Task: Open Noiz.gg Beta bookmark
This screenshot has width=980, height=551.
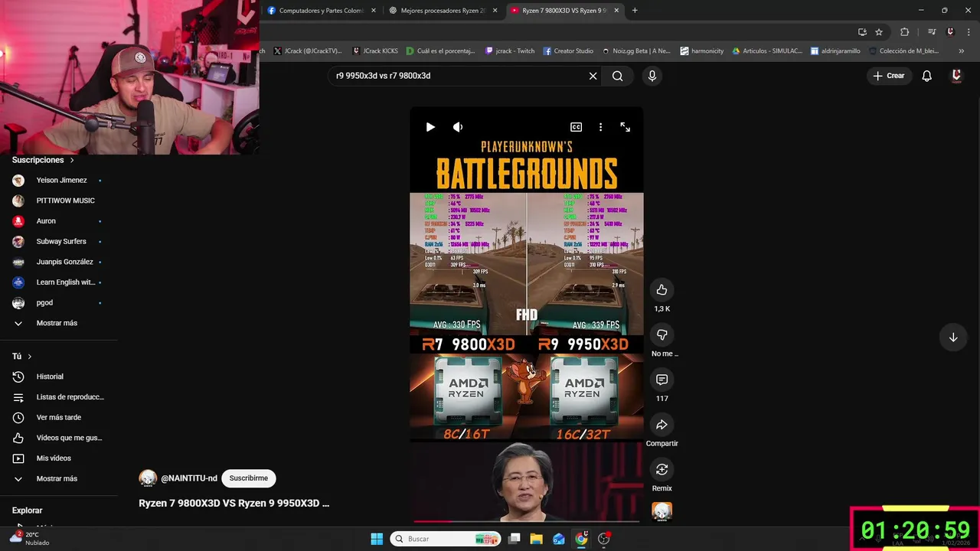Action: click(636, 51)
